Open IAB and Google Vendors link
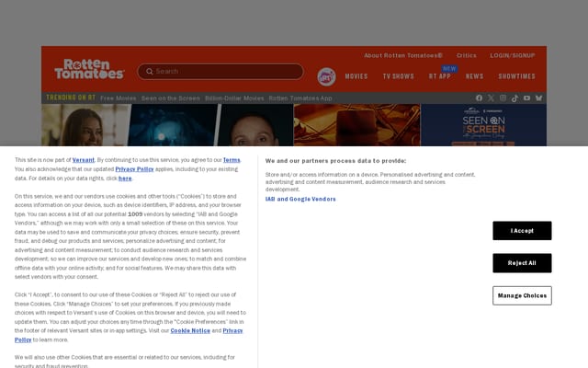 300,199
